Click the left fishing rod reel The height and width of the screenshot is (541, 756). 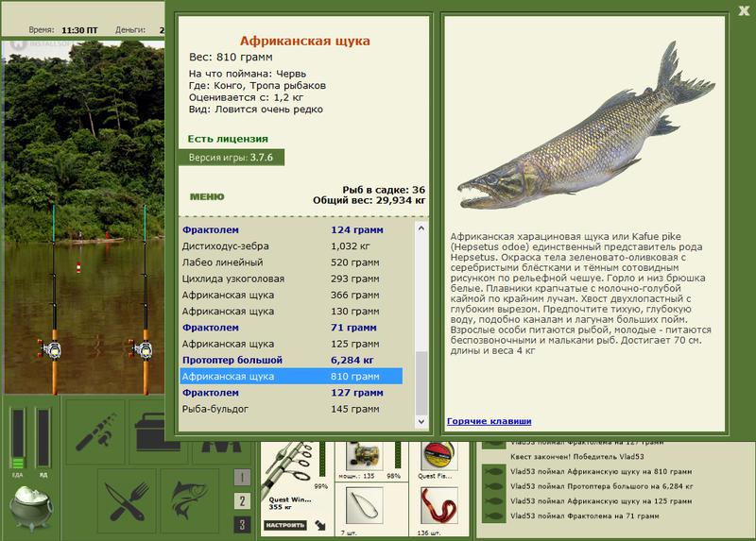click(x=50, y=348)
